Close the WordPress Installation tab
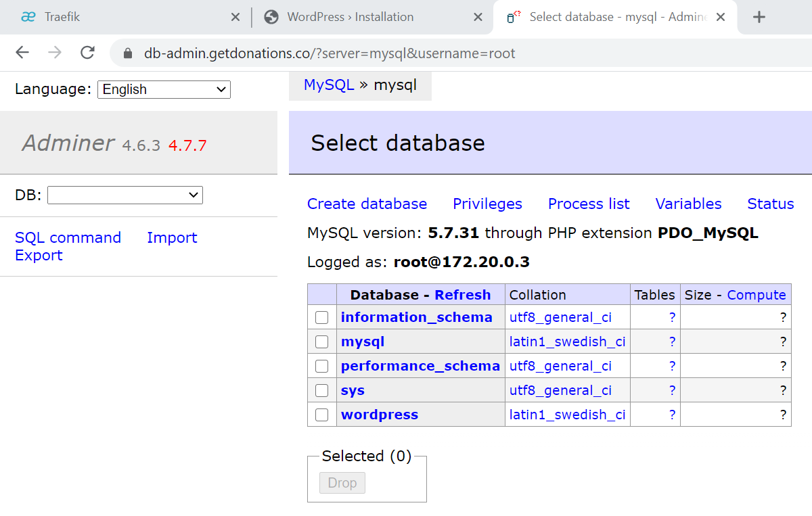This screenshot has height=516, width=812. click(478, 18)
